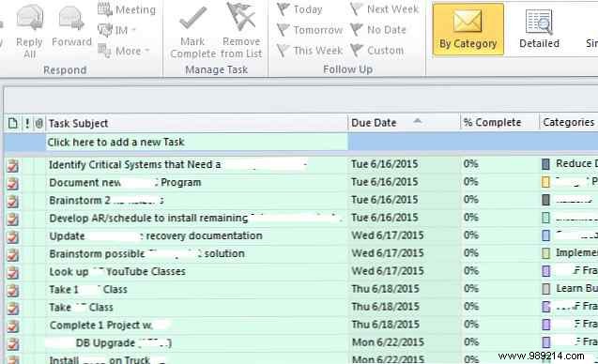Sort by the Importance exclamation column
598x364 pixels.
click(27, 124)
